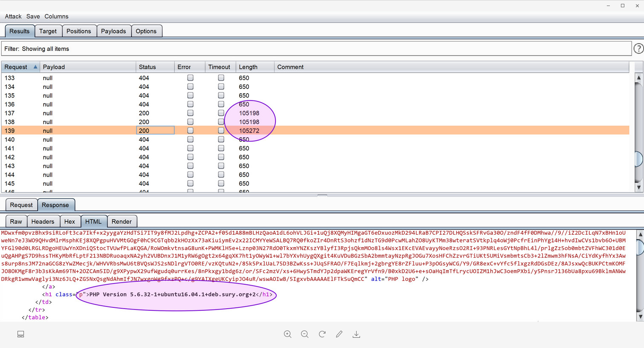This screenshot has height=348, width=644.
Task: Sort by the Timeout column header
Action: pos(220,67)
